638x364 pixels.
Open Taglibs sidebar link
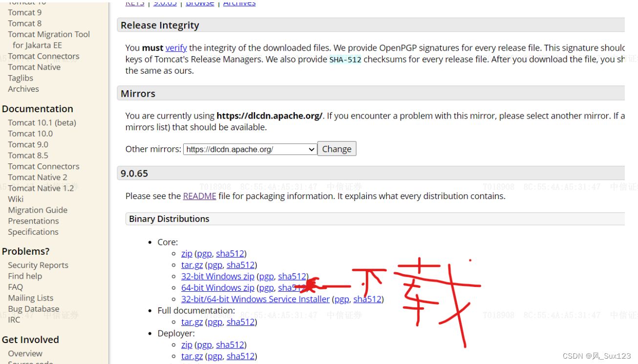click(x=21, y=78)
